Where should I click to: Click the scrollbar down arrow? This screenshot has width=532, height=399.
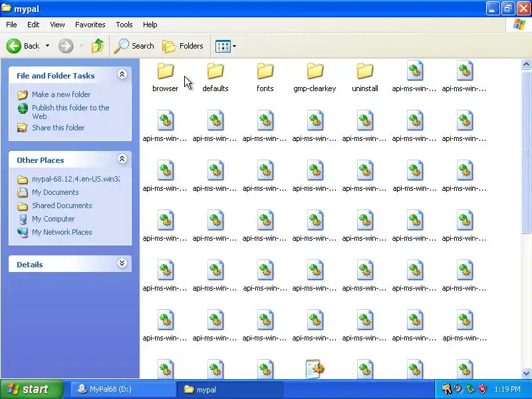click(526, 373)
